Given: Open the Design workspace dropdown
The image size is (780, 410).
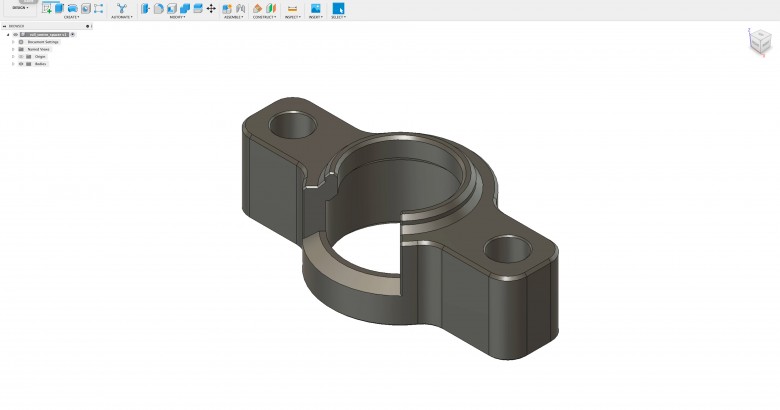Looking at the screenshot, I should click(x=20, y=7).
